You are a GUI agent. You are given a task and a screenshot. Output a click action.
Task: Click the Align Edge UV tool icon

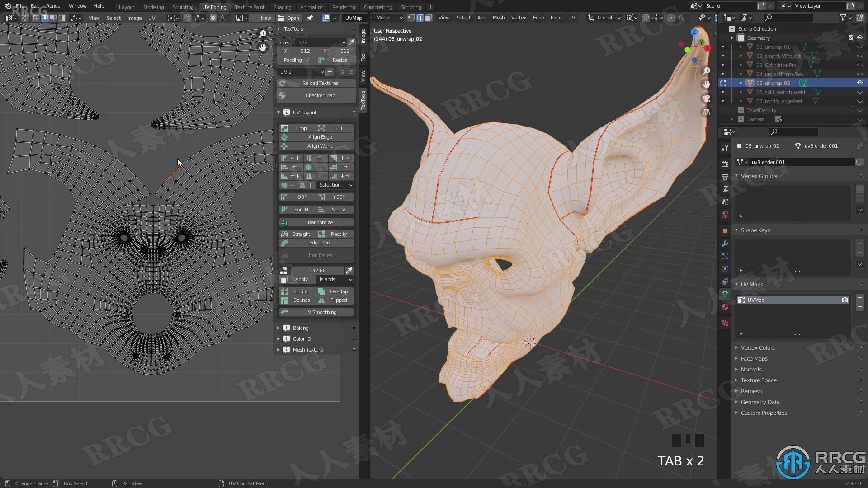point(284,136)
